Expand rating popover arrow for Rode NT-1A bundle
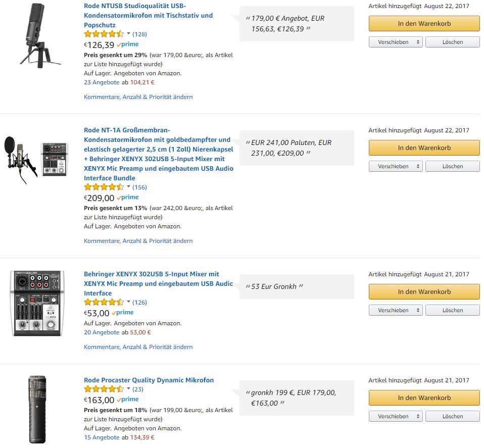Image resolution: width=484 pixels, height=448 pixels. pos(128,187)
